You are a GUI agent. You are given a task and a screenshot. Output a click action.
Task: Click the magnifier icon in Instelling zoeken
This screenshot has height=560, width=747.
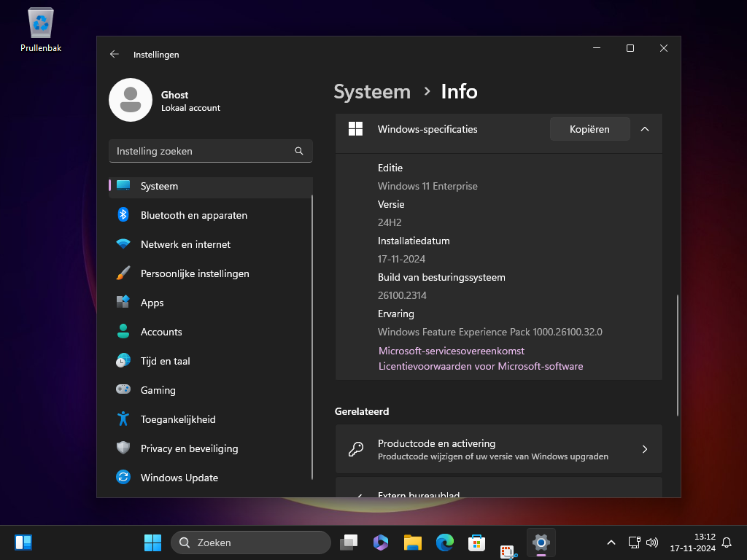[x=298, y=151]
